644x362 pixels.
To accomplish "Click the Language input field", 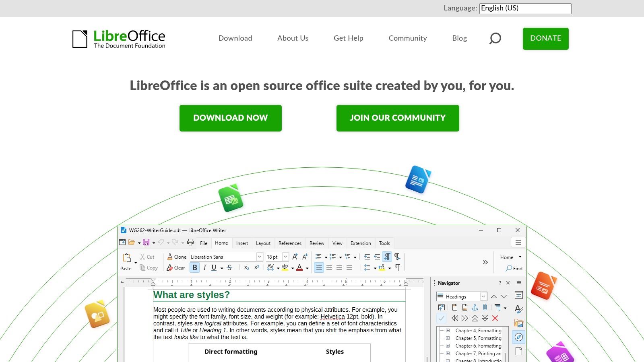I will pyautogui.click(x=525, y=8).
